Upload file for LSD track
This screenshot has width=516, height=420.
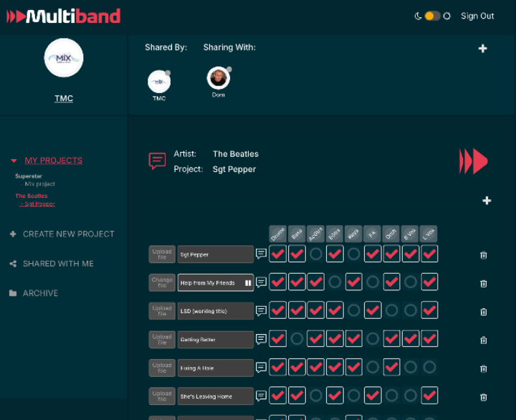click(x=162, y=311)
